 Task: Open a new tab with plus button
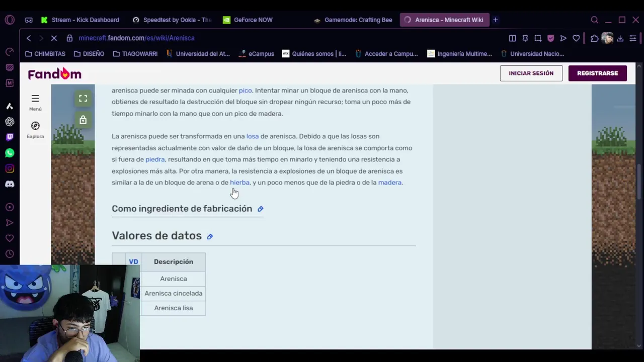(x=495, y=20)
